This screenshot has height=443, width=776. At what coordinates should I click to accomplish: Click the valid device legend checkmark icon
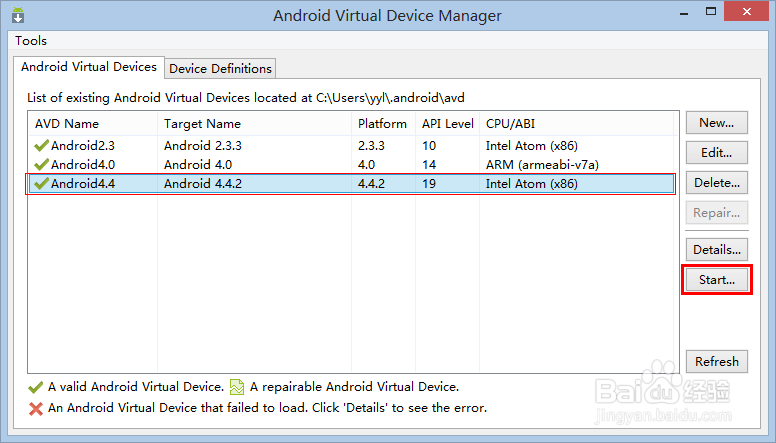(37, 387)
